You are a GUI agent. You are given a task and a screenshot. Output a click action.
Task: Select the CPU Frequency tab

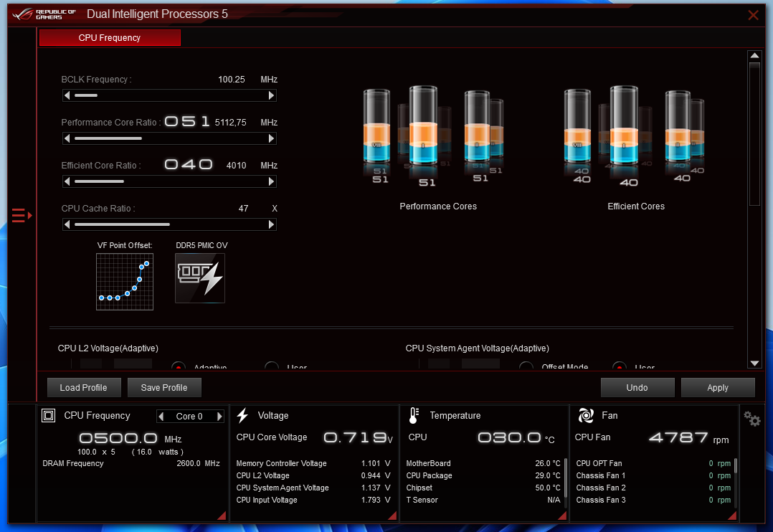coord(110,38)
